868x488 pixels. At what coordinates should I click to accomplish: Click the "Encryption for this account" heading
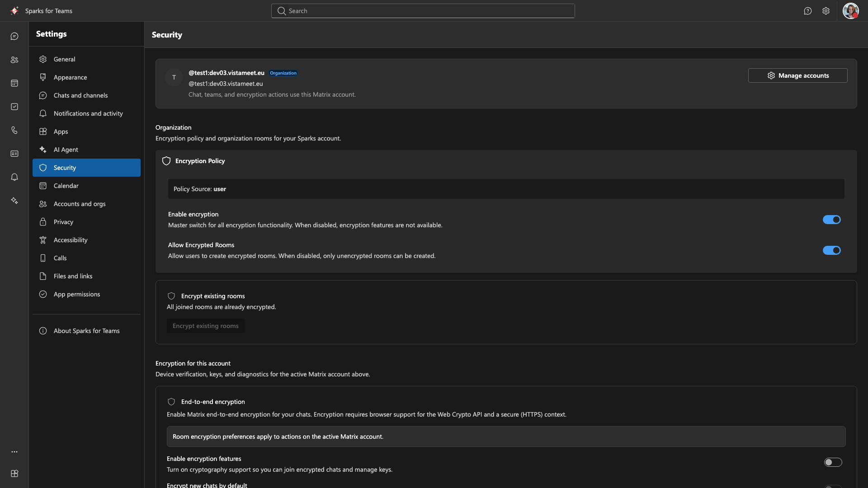193,363
